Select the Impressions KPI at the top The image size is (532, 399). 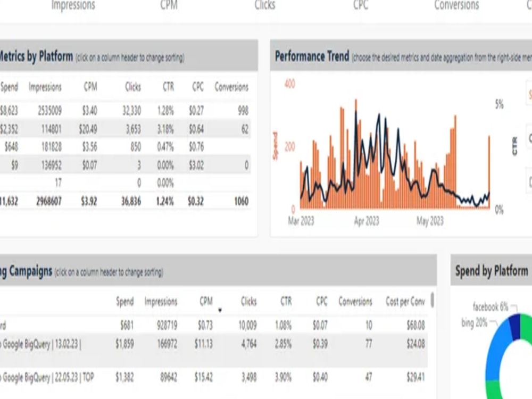(72, 5)
